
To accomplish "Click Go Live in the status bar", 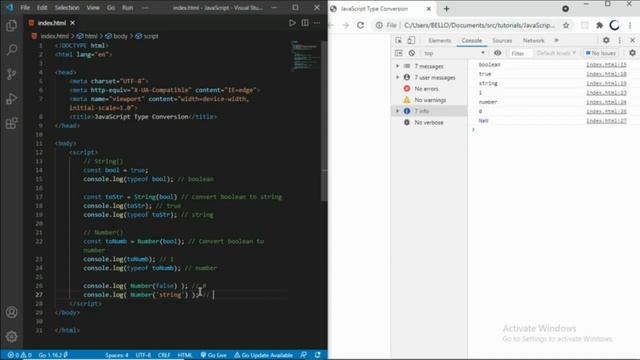I will pyautogui.click(x=213, y=355).
